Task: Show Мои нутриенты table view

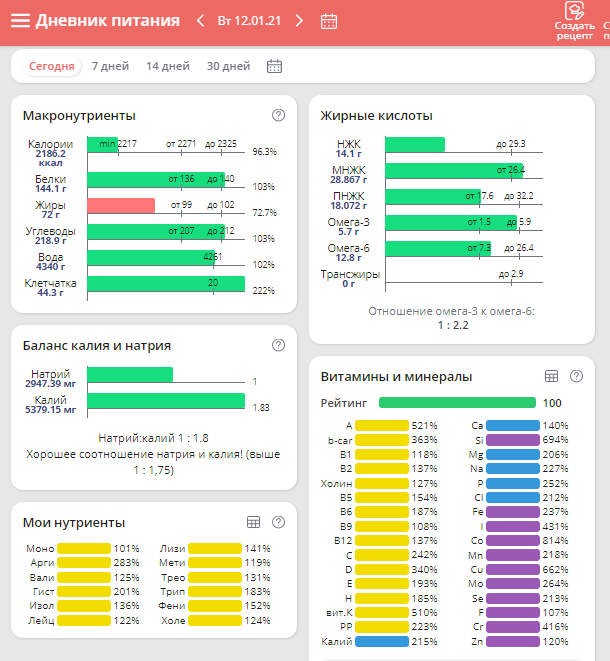Action: click(x=253, y=522)
